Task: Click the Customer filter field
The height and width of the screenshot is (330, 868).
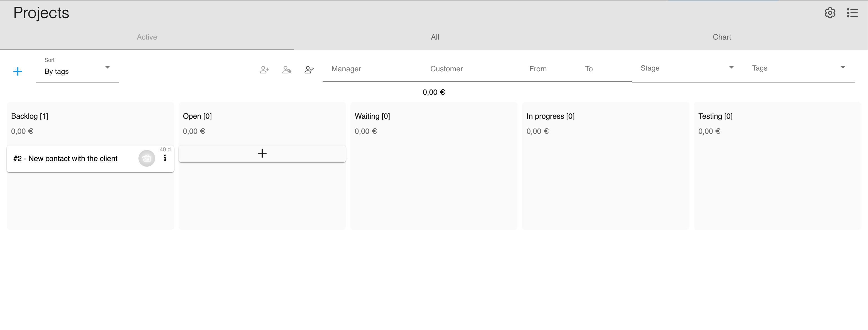Action: (x=472, y=69)
